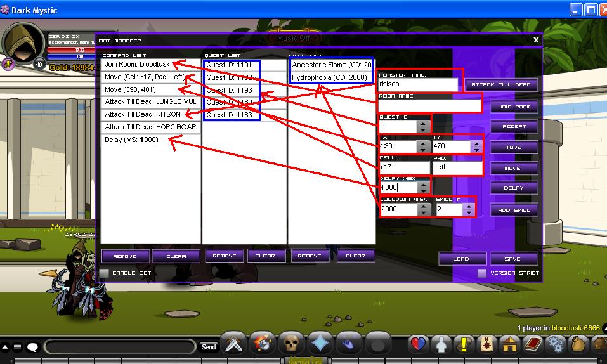Increase the Quest ID value with up arrow
This screenshot has width=607, height=364.
click(422, 123)
